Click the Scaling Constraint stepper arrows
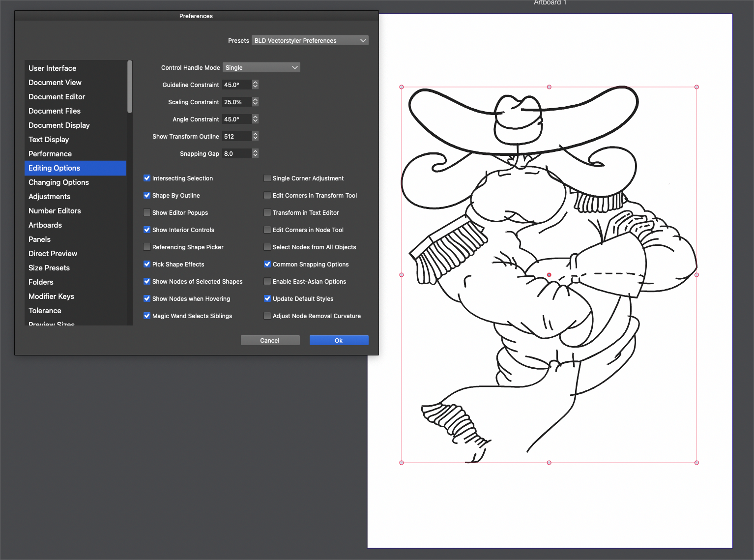The image size is (754, 560). point(255,102)
